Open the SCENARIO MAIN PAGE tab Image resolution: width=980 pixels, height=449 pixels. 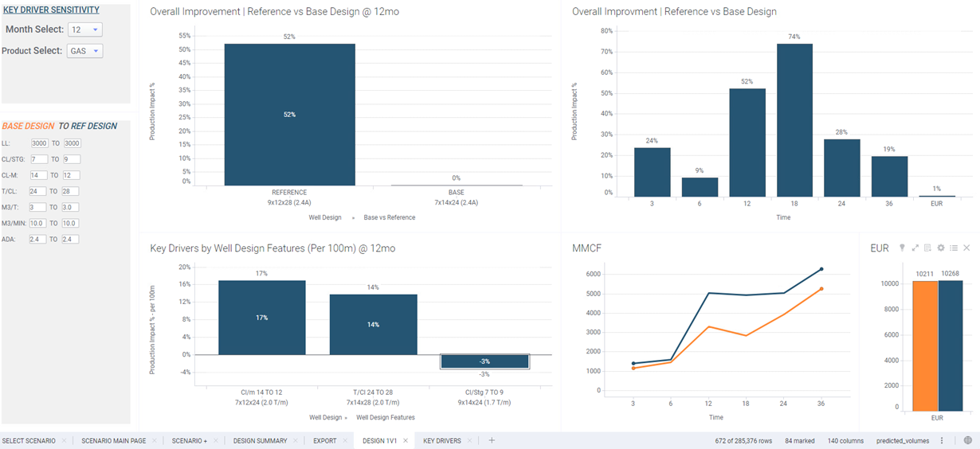click(x=113, y=440)
